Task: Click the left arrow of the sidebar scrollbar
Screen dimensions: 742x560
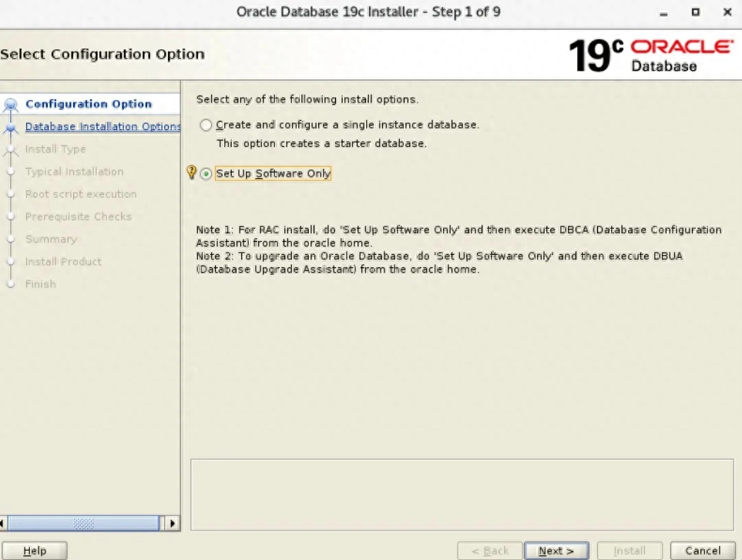Action: (x=5, y=522)
